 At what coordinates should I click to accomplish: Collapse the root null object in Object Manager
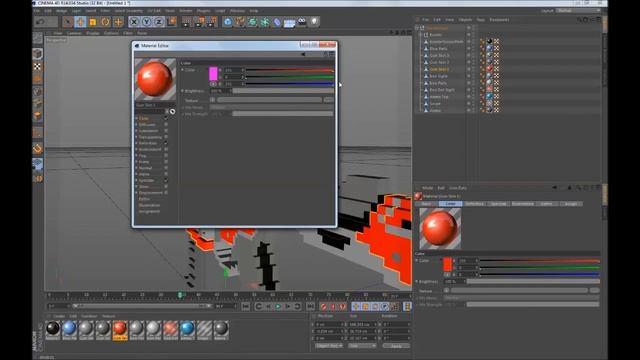coord(418,28)
